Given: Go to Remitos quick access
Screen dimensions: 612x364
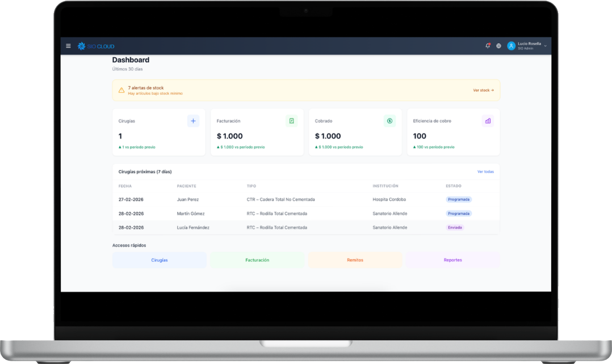Looking at the screenshot, I should tap(355, 260).
